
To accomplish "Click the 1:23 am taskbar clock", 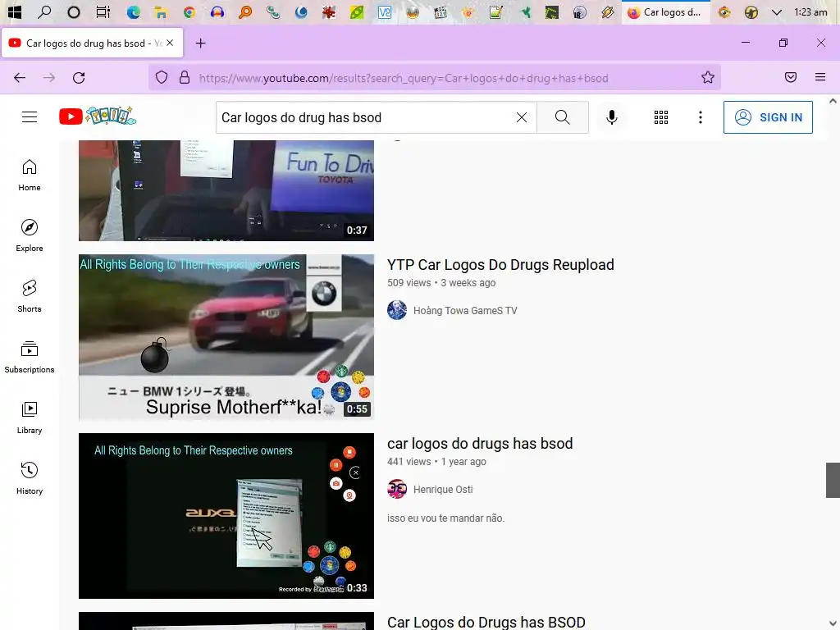I will 810,12.
